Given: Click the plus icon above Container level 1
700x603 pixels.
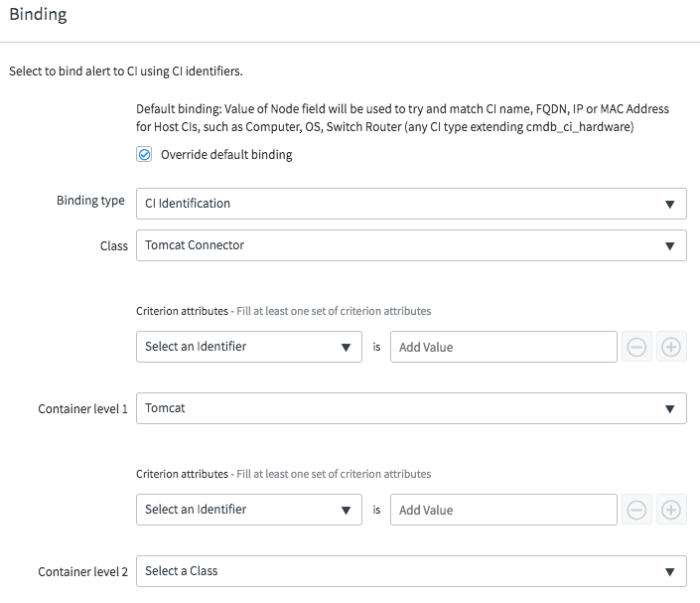Looking at the screenshot, I should point(671,347).
